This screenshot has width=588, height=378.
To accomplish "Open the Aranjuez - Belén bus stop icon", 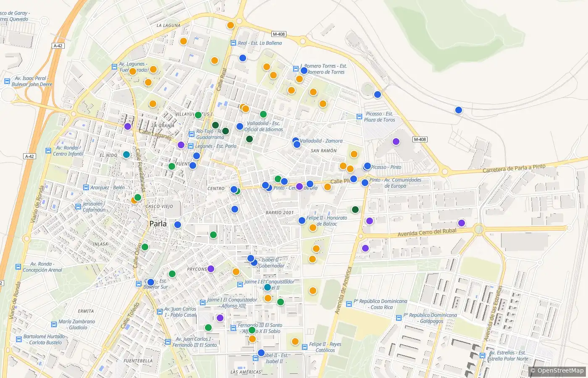I will 86,187.
